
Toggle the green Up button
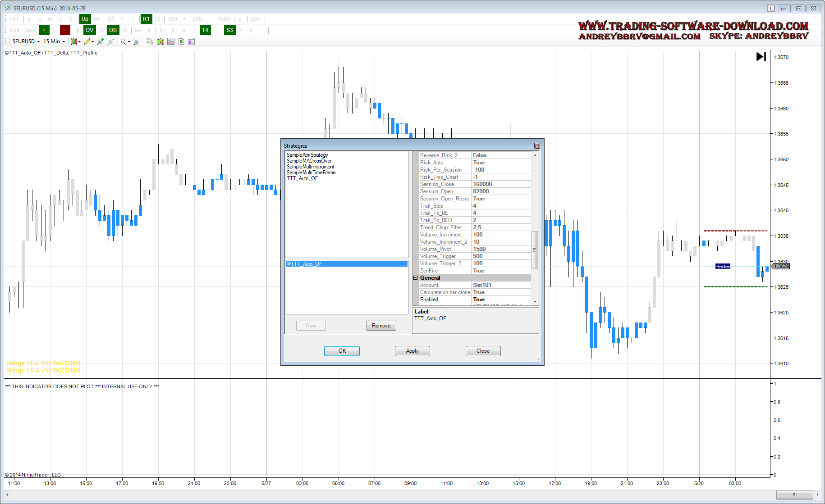click(85, 19)
